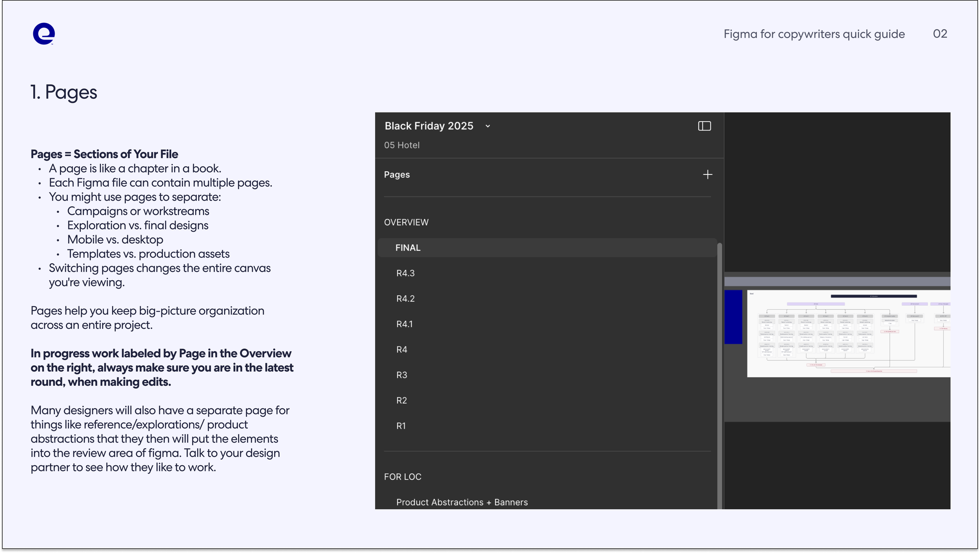This screenshot has height=553, width=980.
Task: Switch to the R3 page
Action: 401,375
